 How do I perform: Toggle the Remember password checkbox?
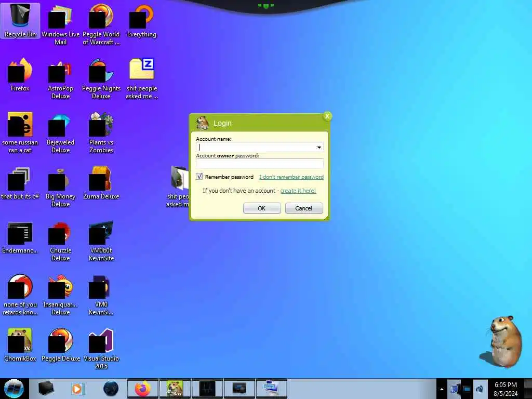199,177
